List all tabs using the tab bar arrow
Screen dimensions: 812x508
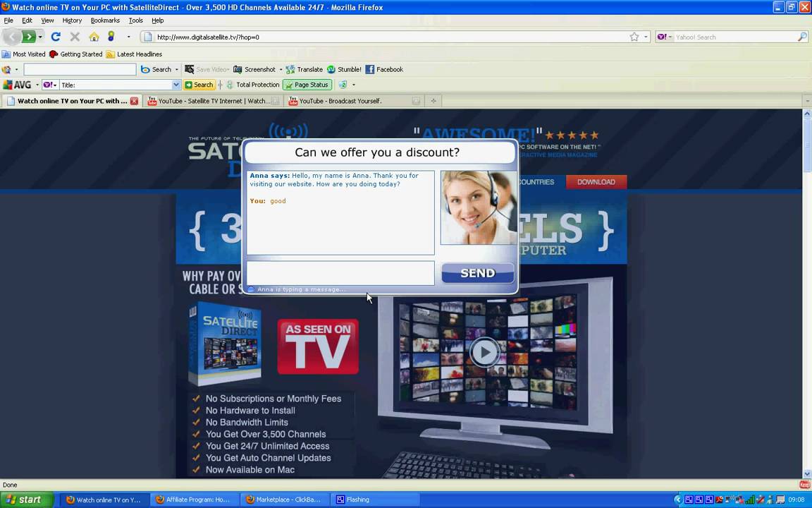tap(807, 101)
